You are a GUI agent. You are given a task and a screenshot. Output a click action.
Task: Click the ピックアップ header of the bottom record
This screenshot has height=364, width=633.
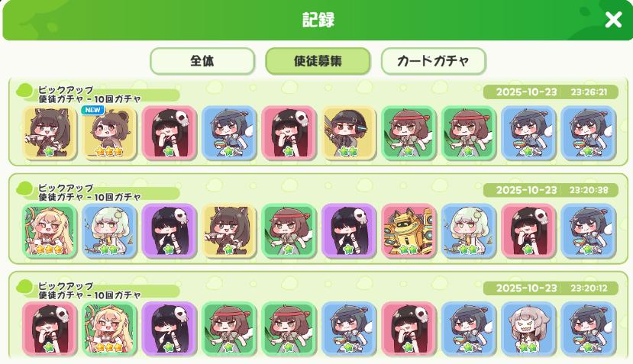(66, 285)
